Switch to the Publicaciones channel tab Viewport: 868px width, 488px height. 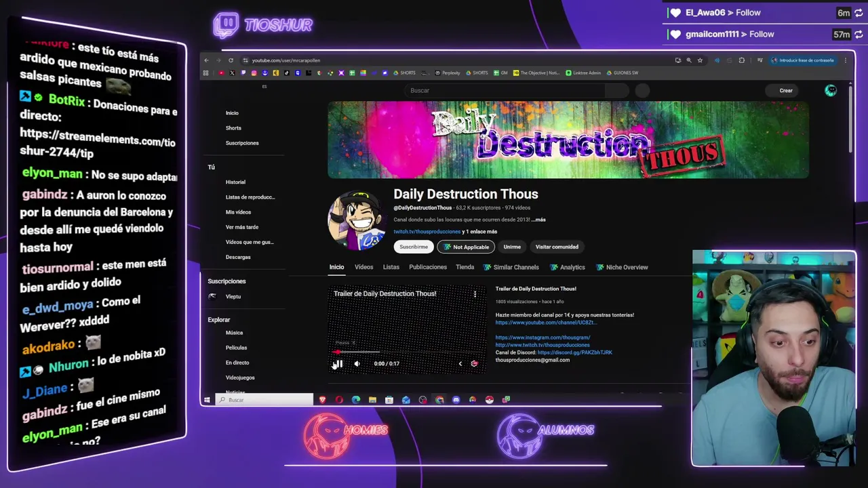(428, 267)
